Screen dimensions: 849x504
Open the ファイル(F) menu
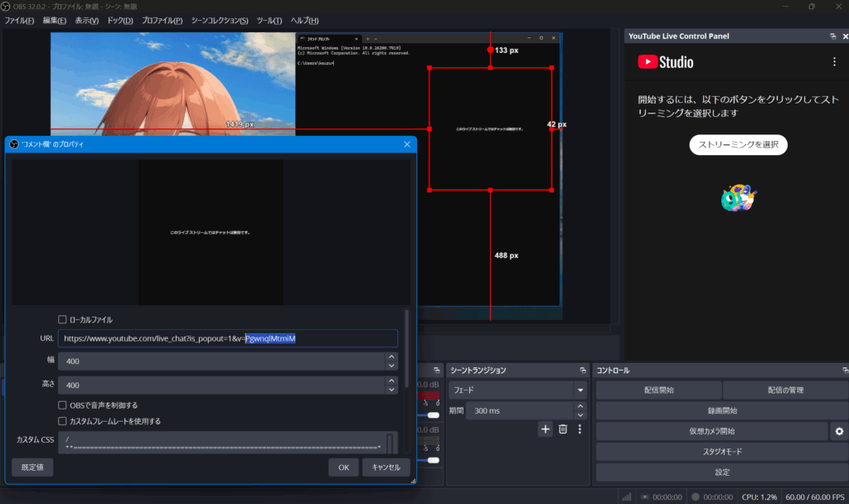click(x=19, y=20)
